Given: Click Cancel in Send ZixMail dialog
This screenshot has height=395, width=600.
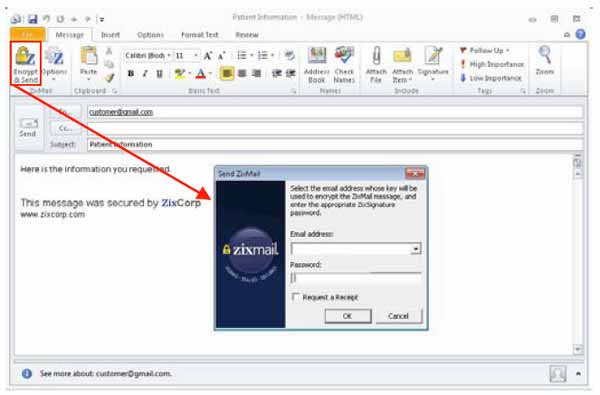Looking at the screenshot, I should [398, 316].
